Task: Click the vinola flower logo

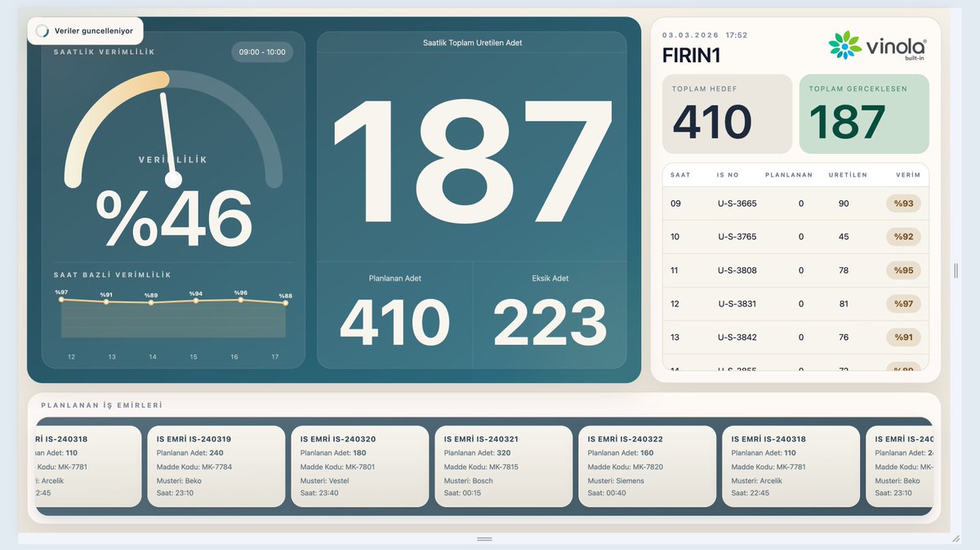Action: coord(844,45)
